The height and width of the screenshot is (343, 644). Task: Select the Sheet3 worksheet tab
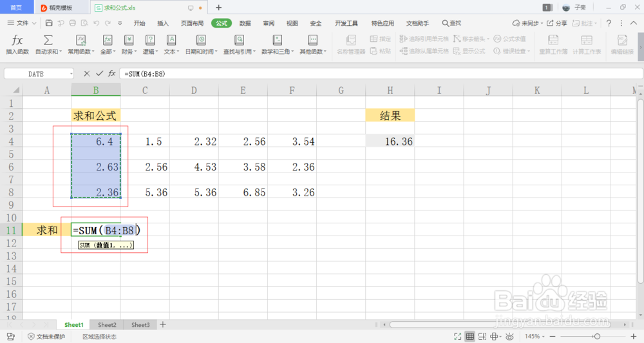pyautogui.click(x=140, y=324)
